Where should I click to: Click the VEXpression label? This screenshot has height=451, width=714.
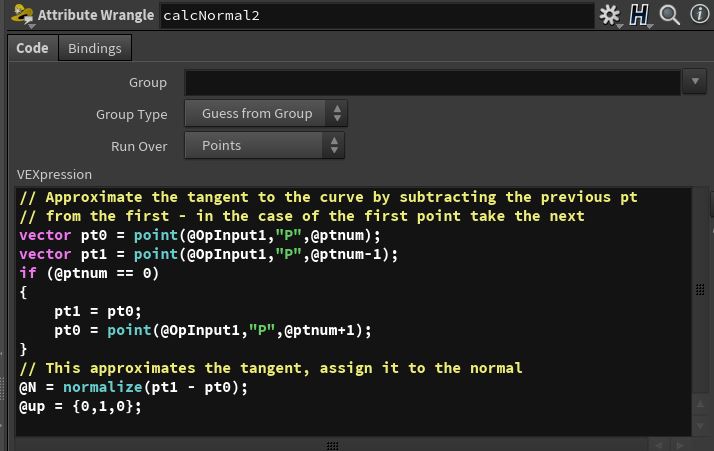55,174
